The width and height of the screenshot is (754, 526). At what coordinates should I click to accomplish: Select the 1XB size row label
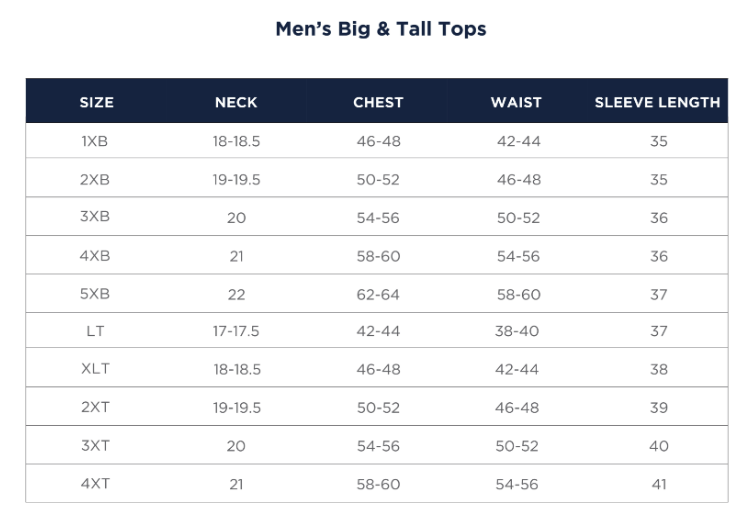point(95,141)
